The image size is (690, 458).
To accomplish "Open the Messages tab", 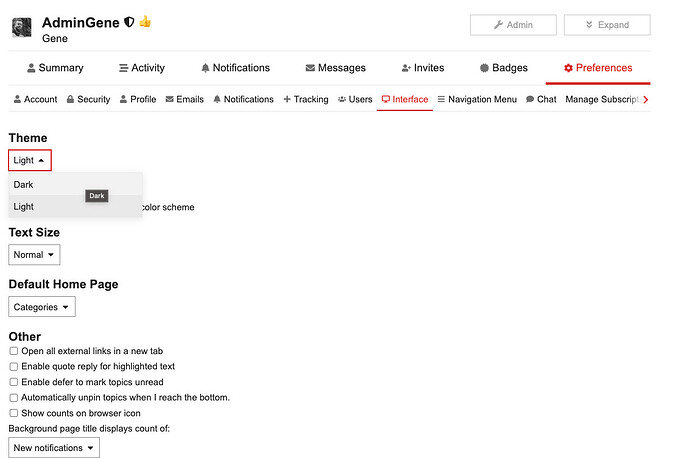I will coord(336,68).
